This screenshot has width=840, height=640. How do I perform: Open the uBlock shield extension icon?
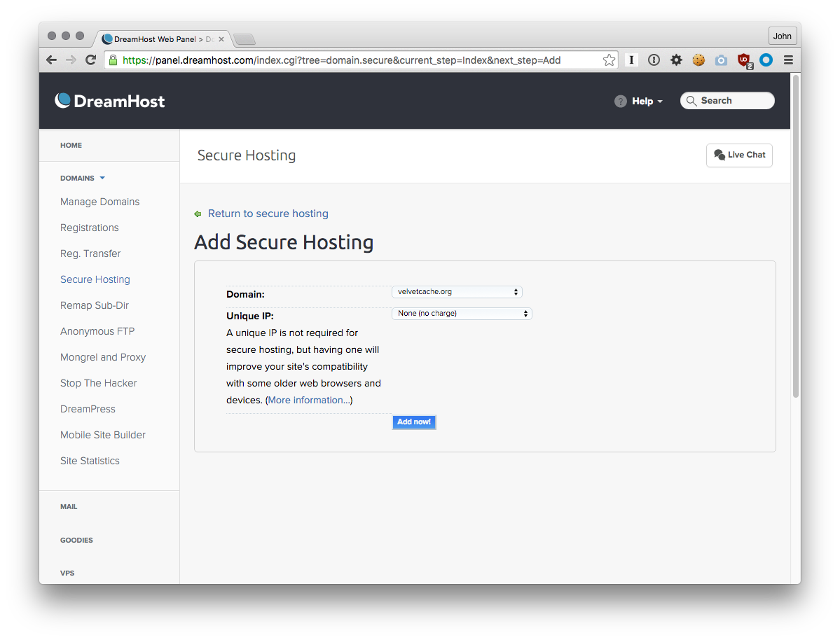point(745,61)
